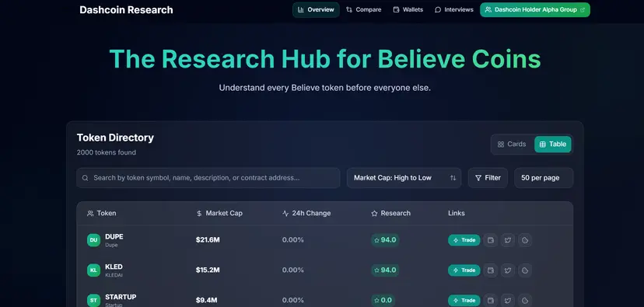This screenshot has width=644, height=307.
Task: Click the 0.0 research score for STARTUP
Action: point(383,300)
